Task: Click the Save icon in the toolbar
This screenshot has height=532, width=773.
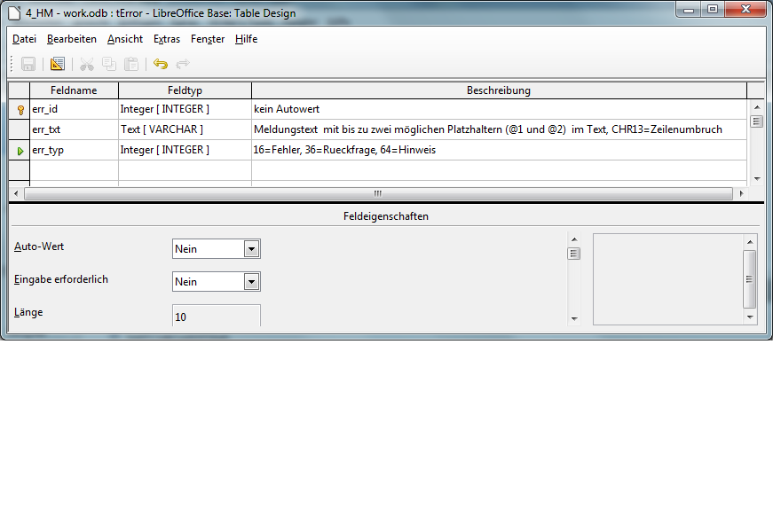Action: click(x=28, y=64)
